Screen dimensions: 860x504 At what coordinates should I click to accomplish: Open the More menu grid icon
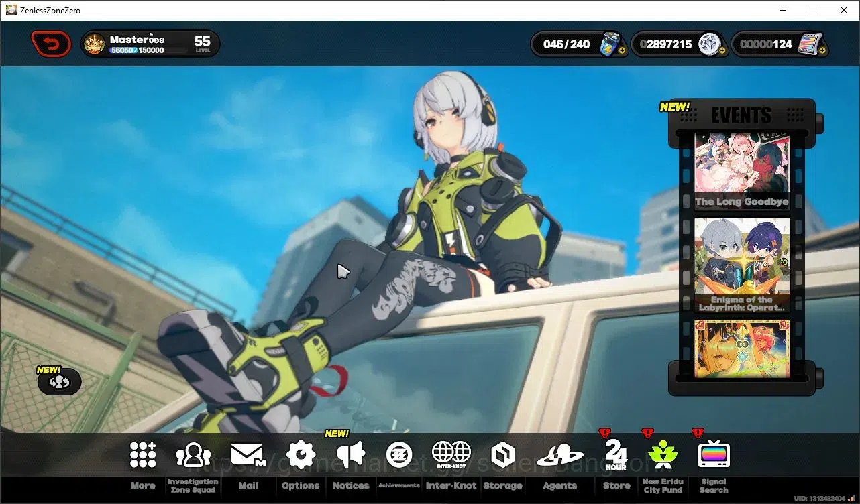point(143,455)
